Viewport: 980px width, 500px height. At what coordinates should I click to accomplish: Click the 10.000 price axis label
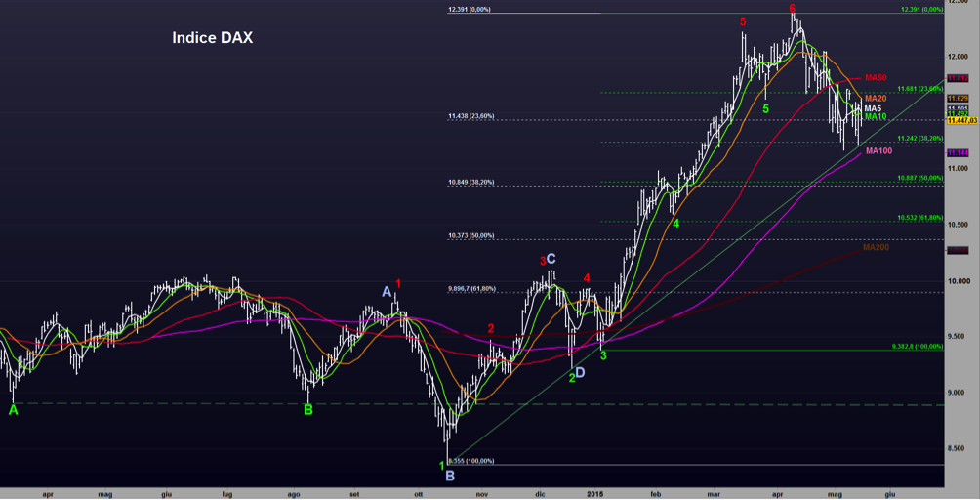coord(958,281)
